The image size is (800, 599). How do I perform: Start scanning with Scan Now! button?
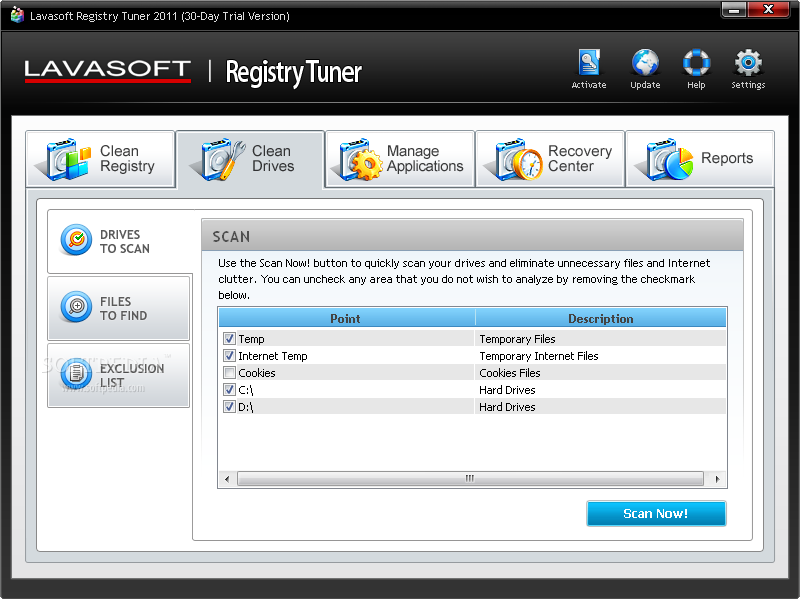click(x=656, y=513)
